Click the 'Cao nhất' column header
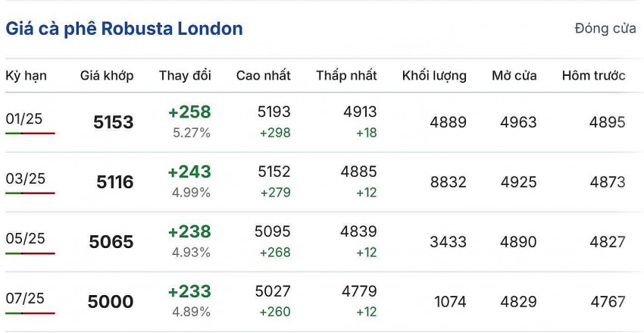The width and height of the screenshot is (644, 333). tap(263, 76)
